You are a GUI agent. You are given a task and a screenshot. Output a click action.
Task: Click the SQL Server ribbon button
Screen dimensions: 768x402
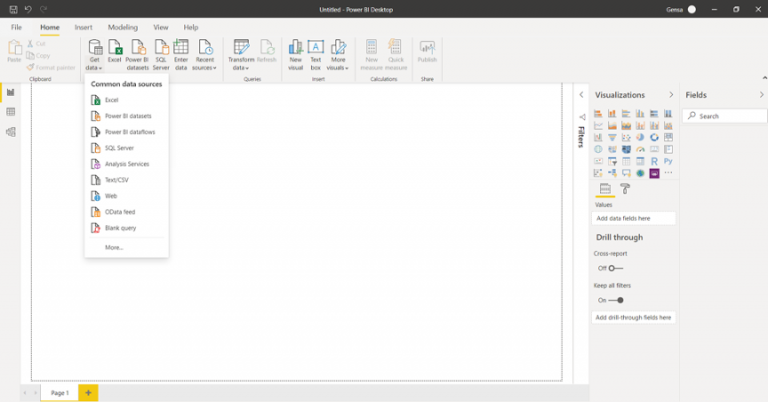[x=161, y=55]
